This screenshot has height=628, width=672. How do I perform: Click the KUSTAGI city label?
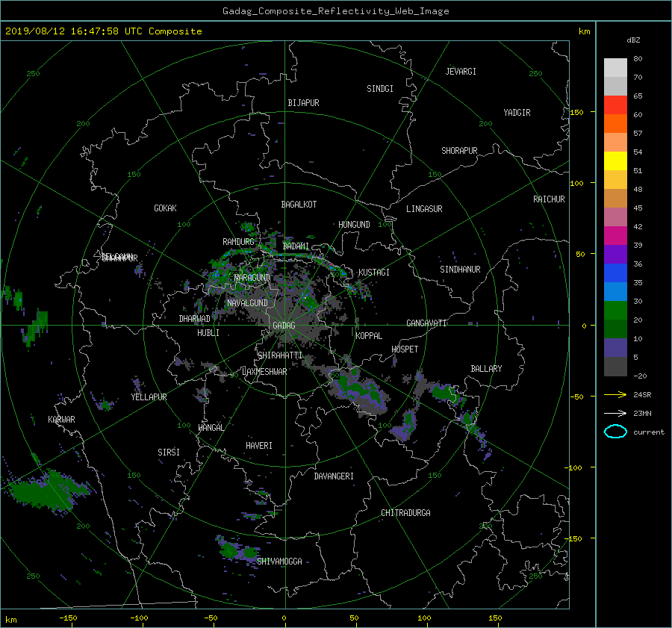374,273
